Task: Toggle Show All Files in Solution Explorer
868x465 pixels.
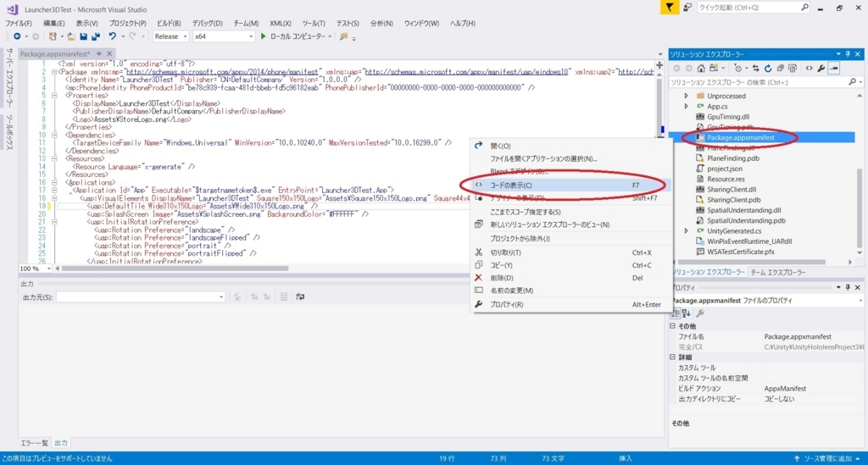Action: [x=793, y=69]
